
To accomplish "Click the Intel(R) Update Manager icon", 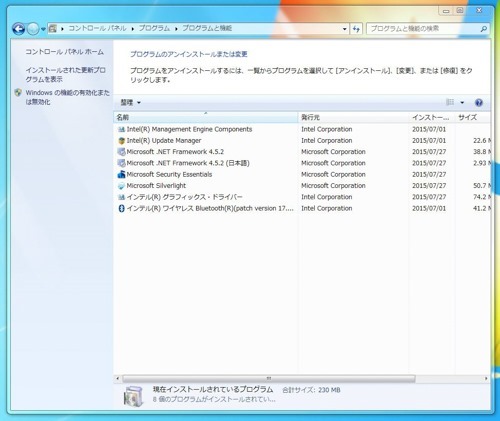I will pyautogui.click(x=121, y=141).
